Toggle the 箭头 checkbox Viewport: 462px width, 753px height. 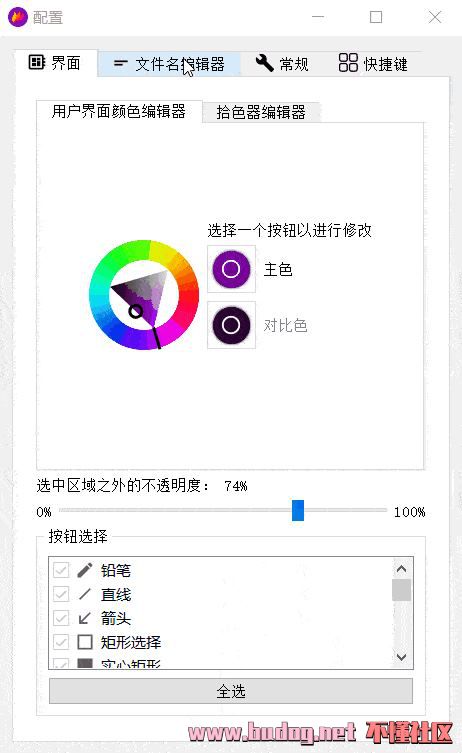[x=61, y=618]
